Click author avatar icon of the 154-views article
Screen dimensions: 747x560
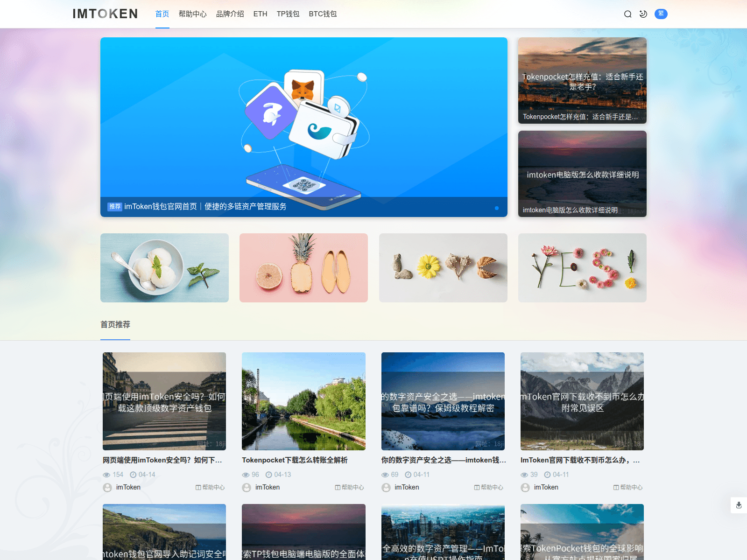[x=107, y=487]
